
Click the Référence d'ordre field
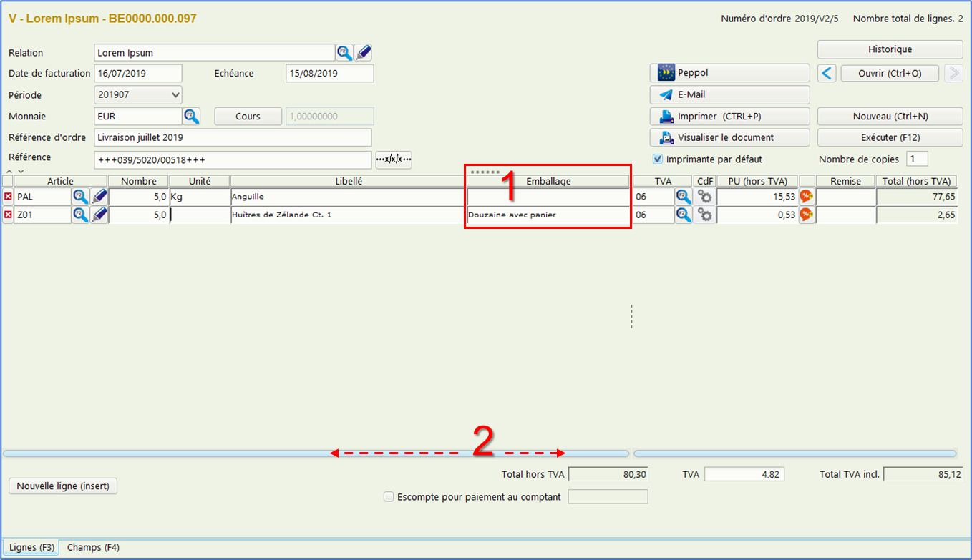pos(233,137)
